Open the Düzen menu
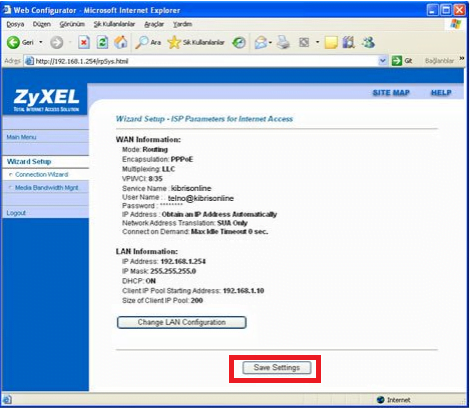The width and height of the screenshot is (470, 408). click(x=42, y=24)
